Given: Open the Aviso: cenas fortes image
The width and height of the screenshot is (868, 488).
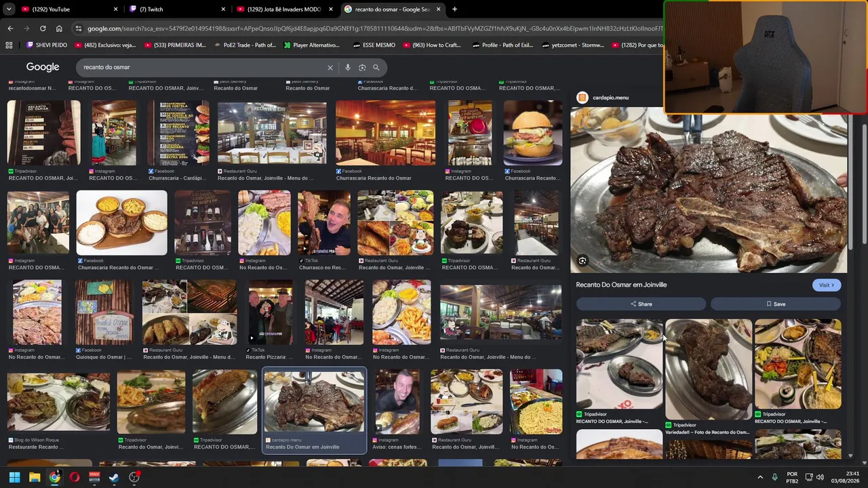Looking at the screenshot, I should click(x=397, y=401).
